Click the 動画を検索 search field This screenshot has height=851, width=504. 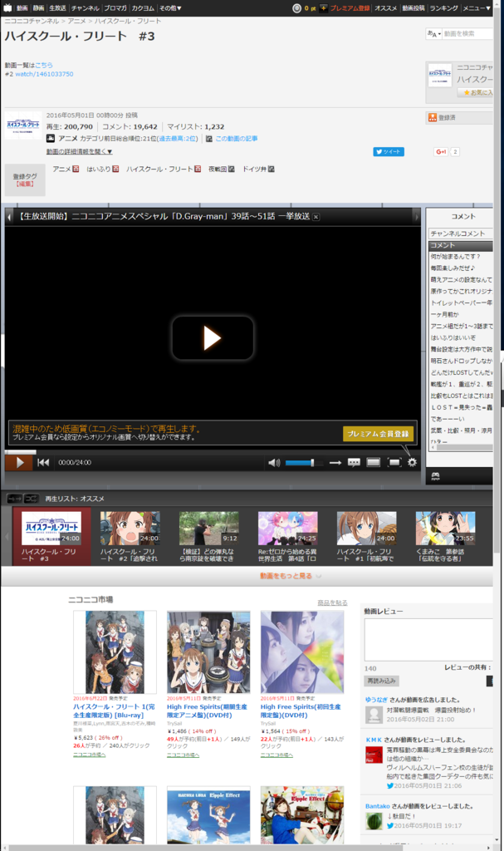point(467,33)
